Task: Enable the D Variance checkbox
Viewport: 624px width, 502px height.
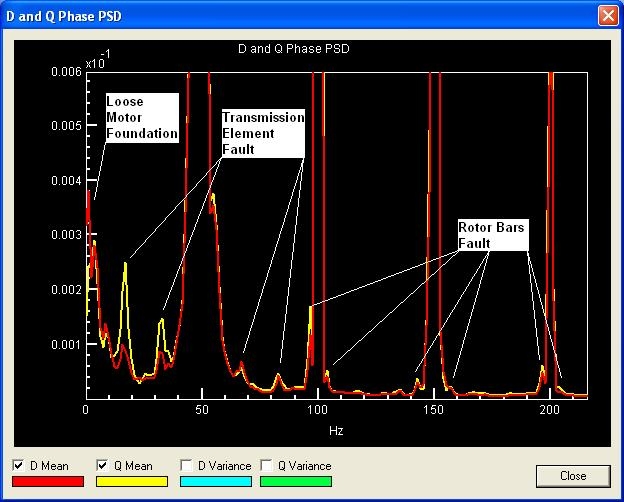Action: click(187, 466)
